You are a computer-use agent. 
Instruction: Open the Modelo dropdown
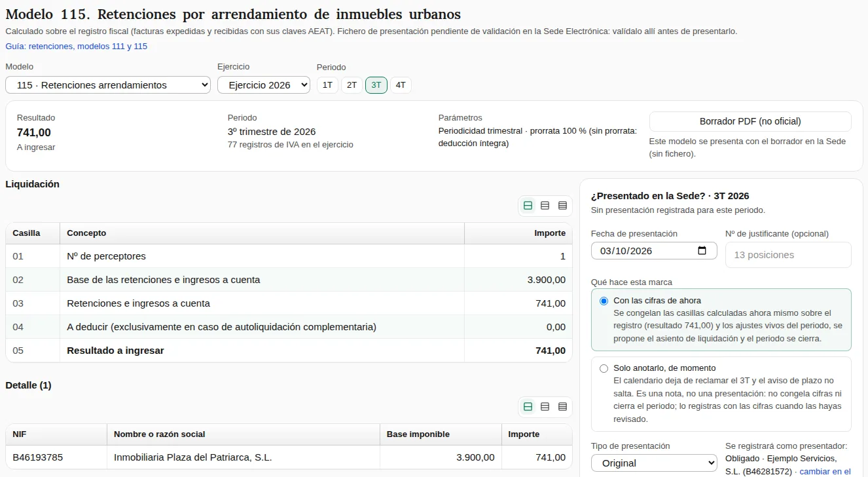[x=108, y=85]
